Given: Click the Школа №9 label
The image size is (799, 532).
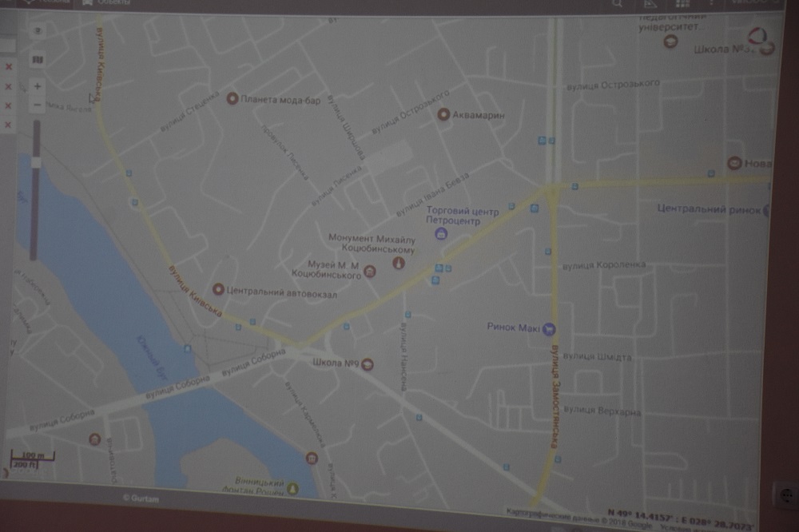Looking at the screenshot, I should pos(336,363).
